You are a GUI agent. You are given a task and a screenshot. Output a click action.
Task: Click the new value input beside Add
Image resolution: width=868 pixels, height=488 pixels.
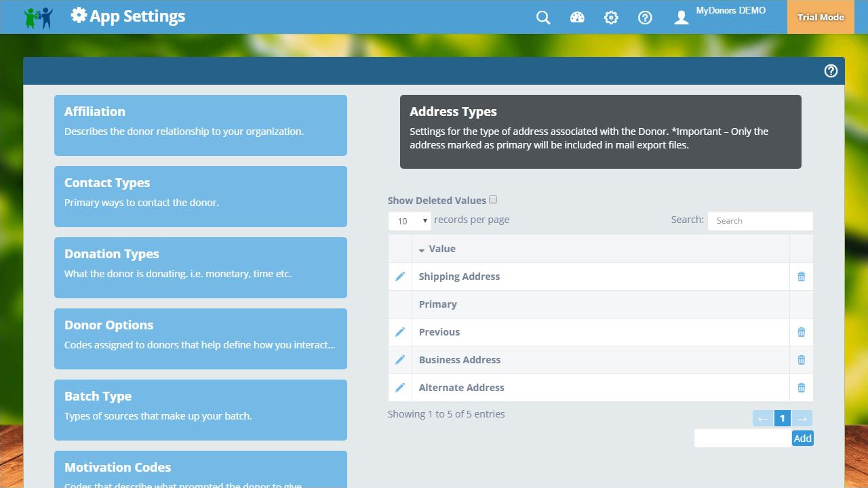pos(743,438)
